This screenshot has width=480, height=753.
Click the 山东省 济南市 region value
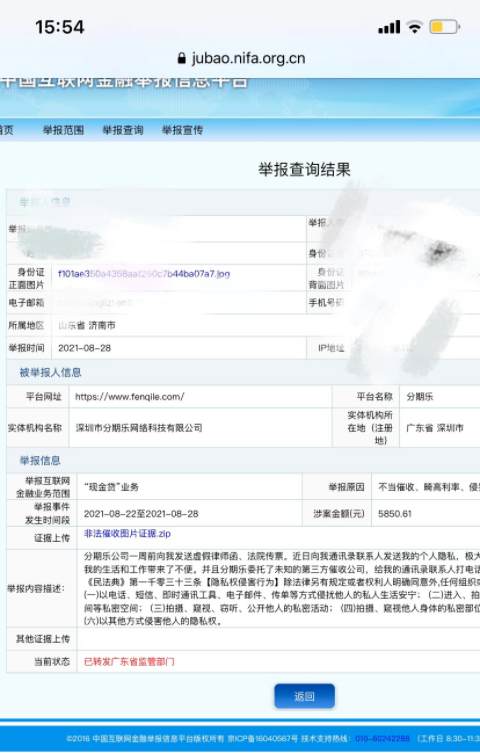87,326
